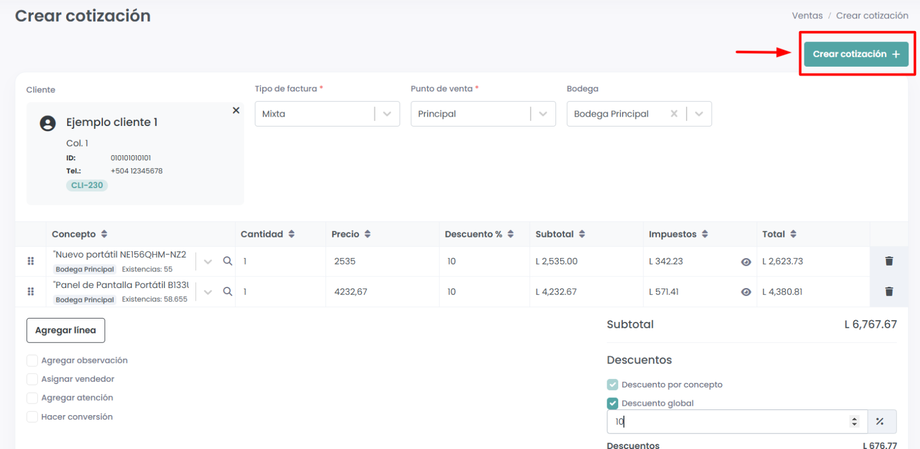Screen dimensions: 920x449
Task: View tax details for the first row
Action: coord(746,262)
